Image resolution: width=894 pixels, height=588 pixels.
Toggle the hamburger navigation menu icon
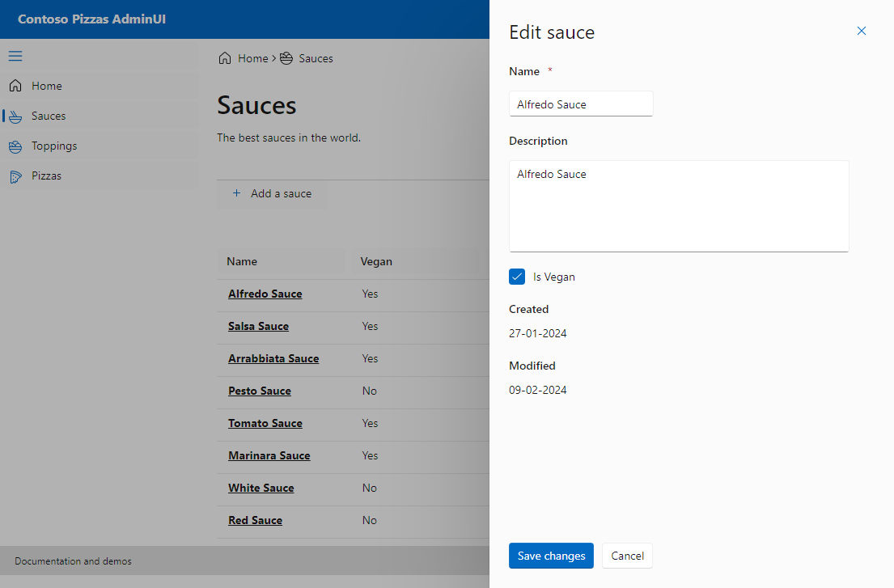[15, 56]
